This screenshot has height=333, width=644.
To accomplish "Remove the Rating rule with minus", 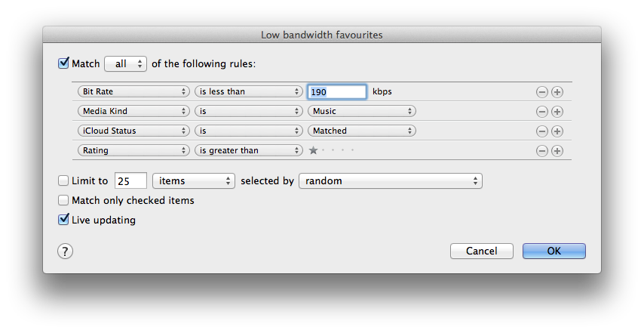I will (541, 151).
